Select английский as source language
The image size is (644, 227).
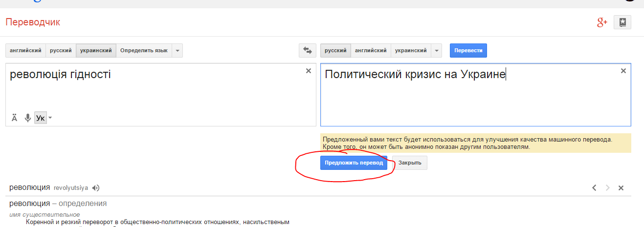pos(25,50)
